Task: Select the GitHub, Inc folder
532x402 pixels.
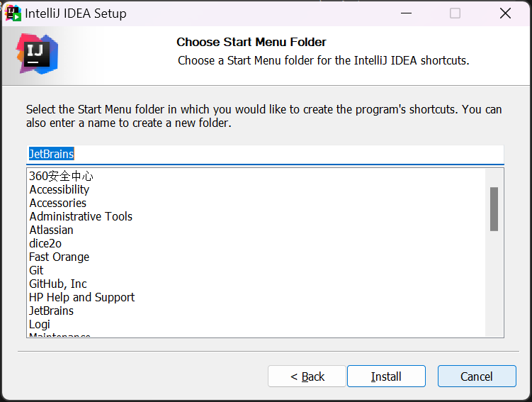Action: point(58,284)
